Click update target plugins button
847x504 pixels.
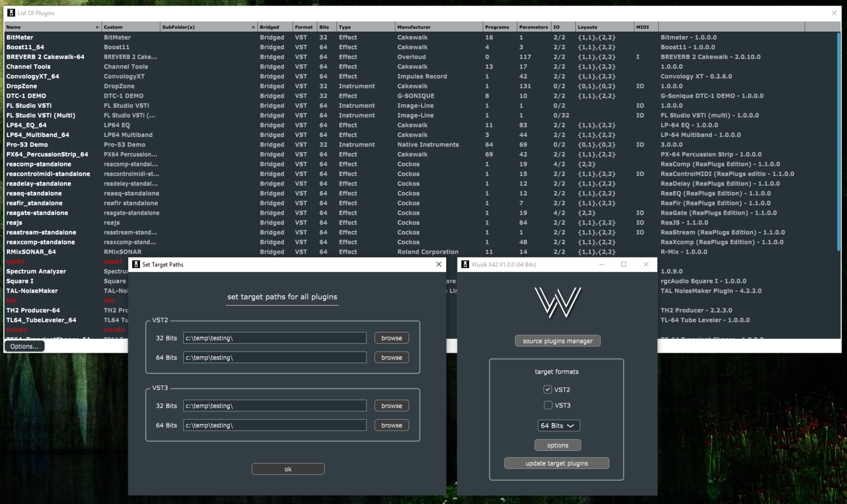tap(557, 463)
